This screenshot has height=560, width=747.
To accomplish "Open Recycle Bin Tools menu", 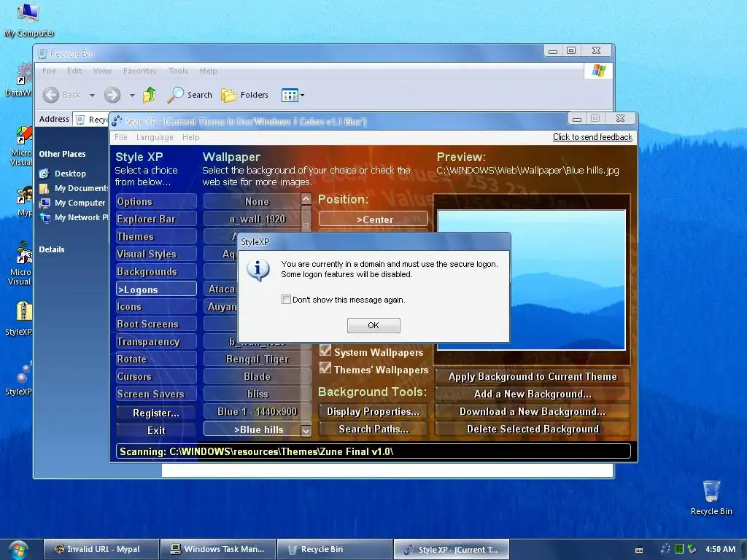I will pyautogui.click(x=178, y=71).
